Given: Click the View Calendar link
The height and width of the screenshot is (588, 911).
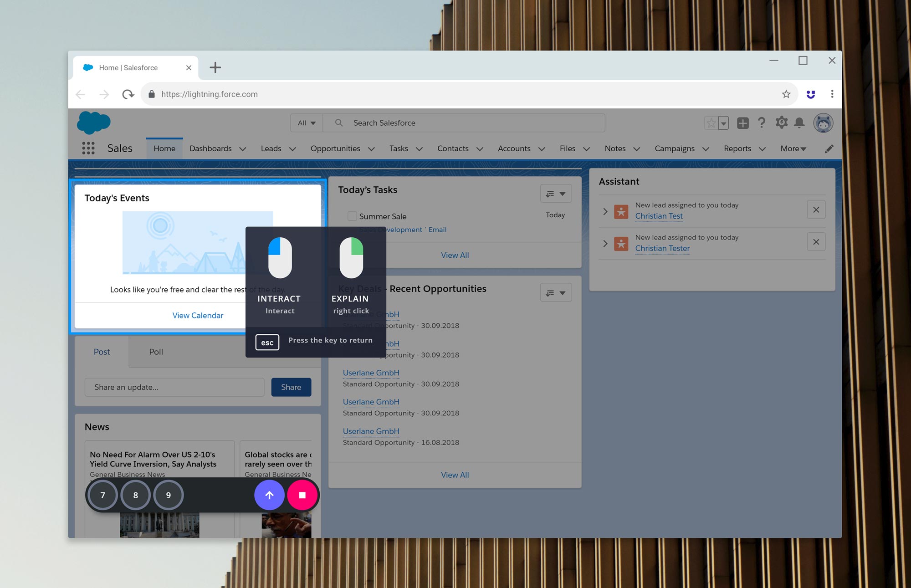Looking at the screenshot, I should click(x=198, y=315).
